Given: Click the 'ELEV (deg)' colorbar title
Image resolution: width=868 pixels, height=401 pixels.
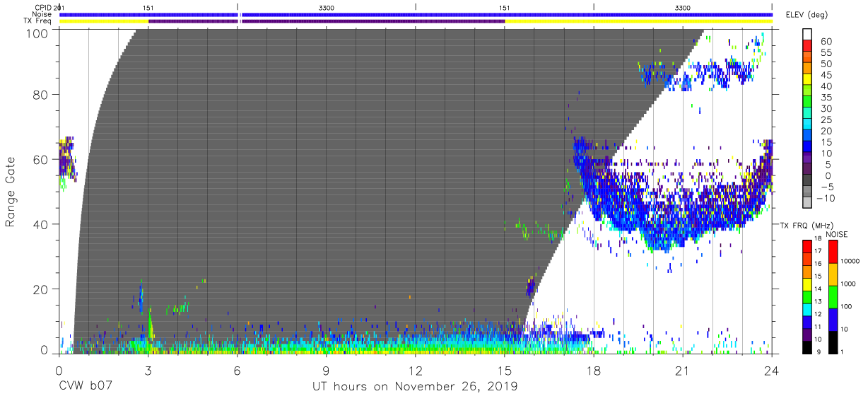Looking at the screenshot, I should [807, 15].
